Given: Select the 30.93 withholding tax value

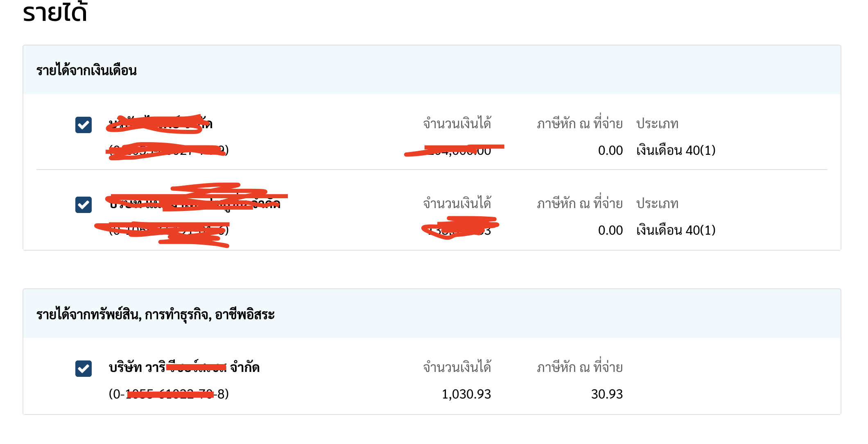Looking at the screenshot, I should tap(607, 394).
